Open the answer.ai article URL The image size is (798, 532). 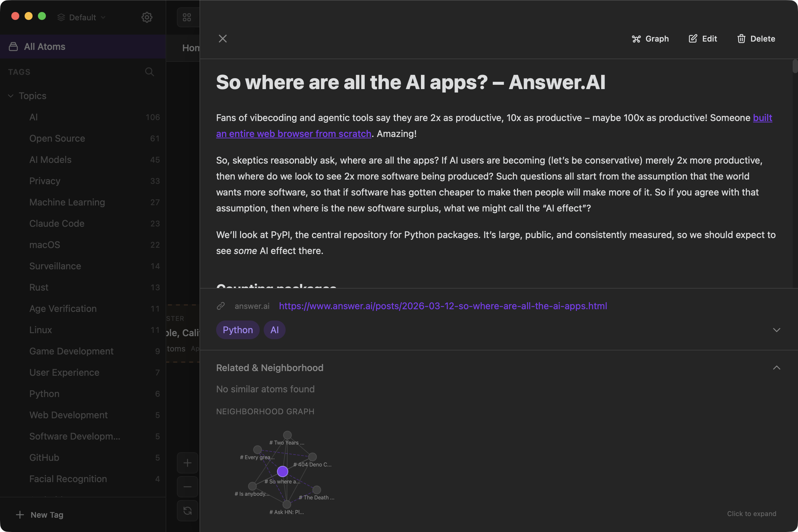point(443,306)
